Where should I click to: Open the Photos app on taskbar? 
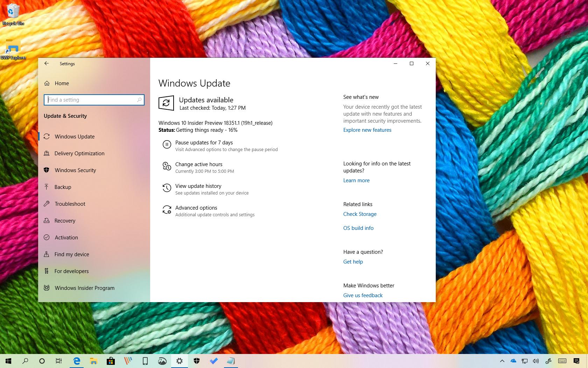tap(162, 361)
